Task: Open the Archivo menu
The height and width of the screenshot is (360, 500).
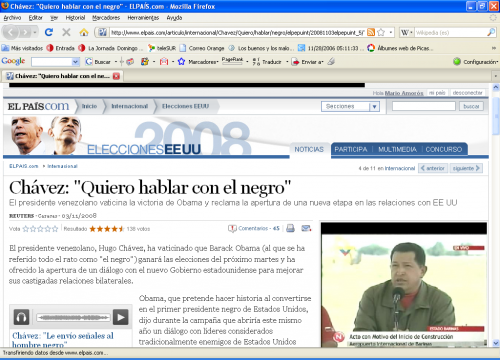Action: (12, 18)
